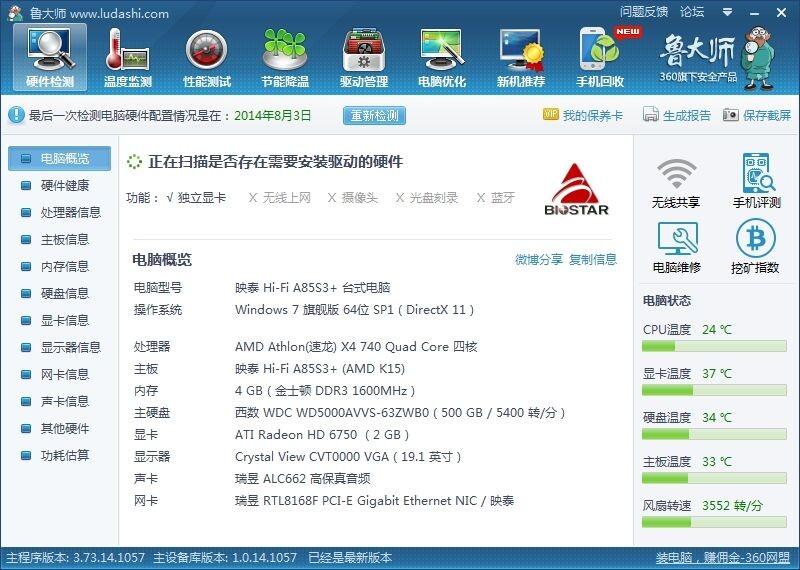Click the CPU温度 progress bar

[713, 346]
